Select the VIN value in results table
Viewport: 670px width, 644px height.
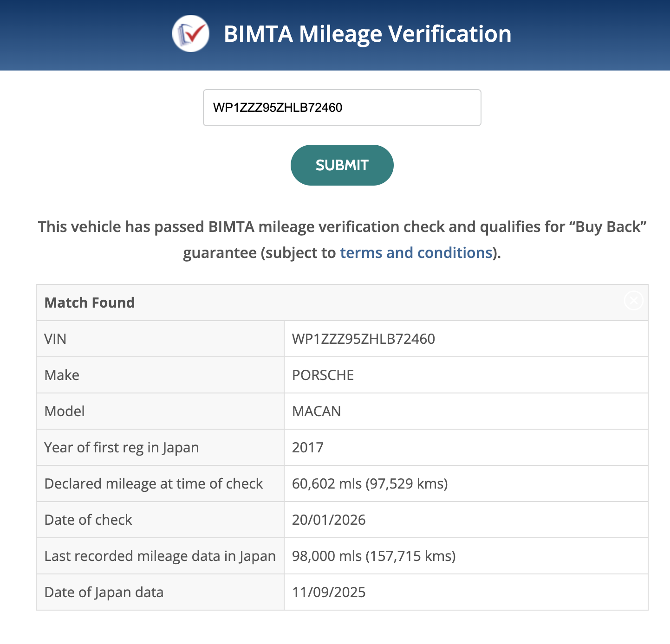pyautogui.click(x=363, y=339)
